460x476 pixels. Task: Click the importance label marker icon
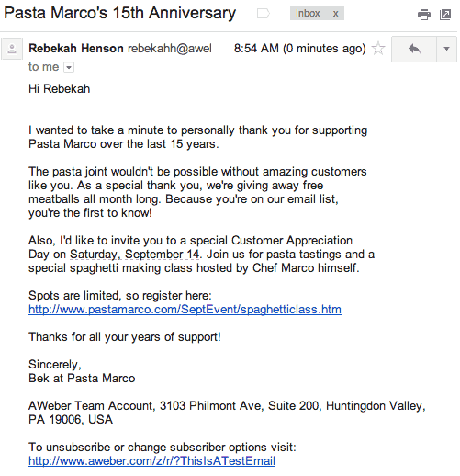[264, 14]
